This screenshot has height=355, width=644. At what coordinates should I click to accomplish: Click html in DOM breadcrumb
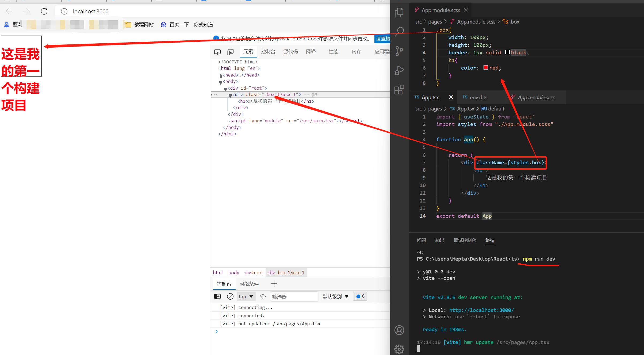click(218, 272)
